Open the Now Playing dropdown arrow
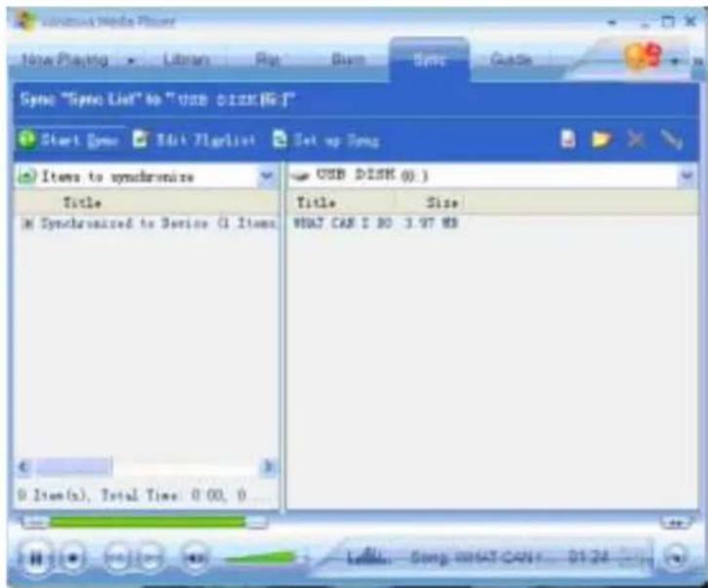 pos(132,60)
